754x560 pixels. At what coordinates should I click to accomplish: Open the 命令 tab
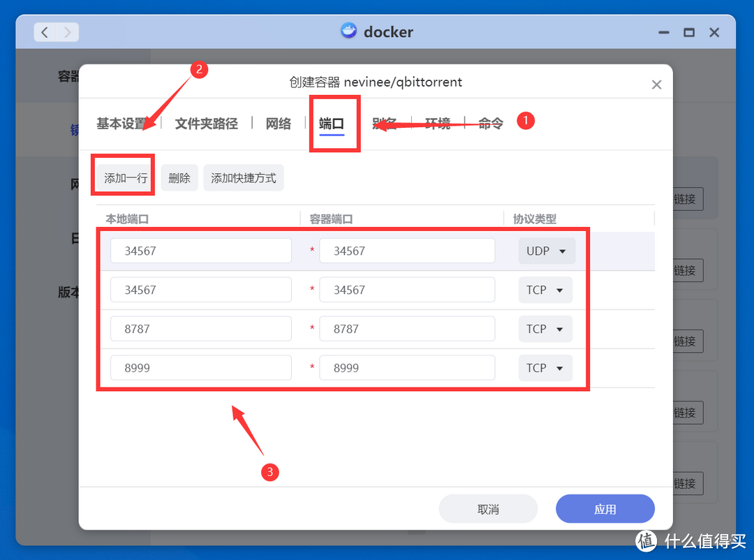491,124
